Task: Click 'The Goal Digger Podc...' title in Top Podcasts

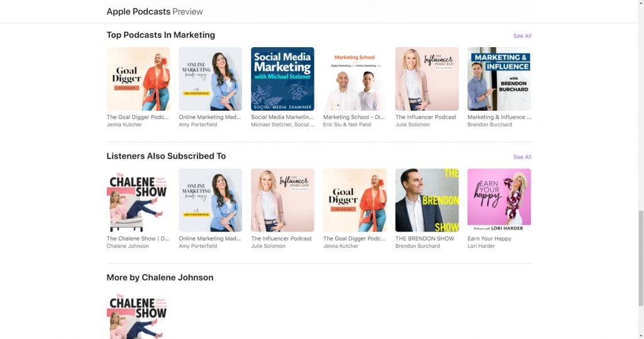Action: pyautogui.click(x=138, y=117)
